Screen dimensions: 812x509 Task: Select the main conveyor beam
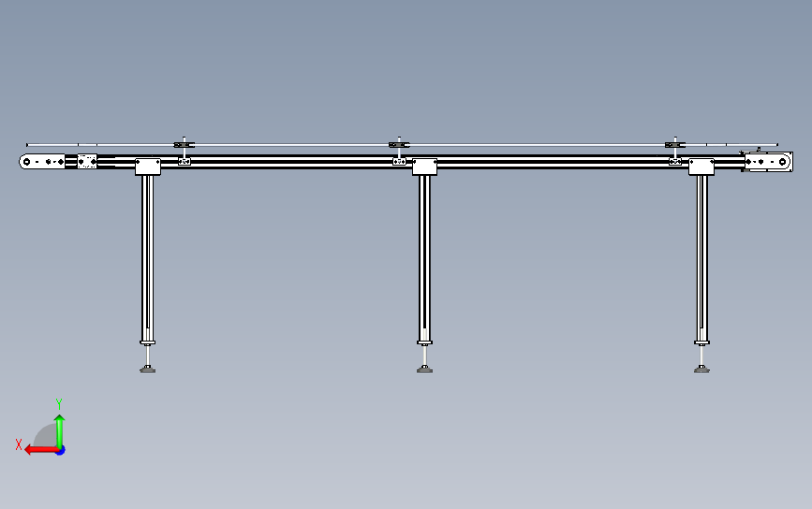tap(404, 162)
